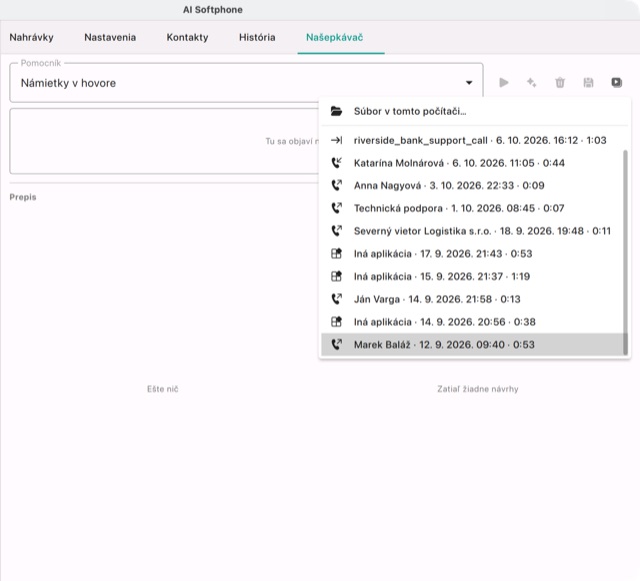Click outgoing call icon for Anna Nagyová

click(x=336, y=186)
